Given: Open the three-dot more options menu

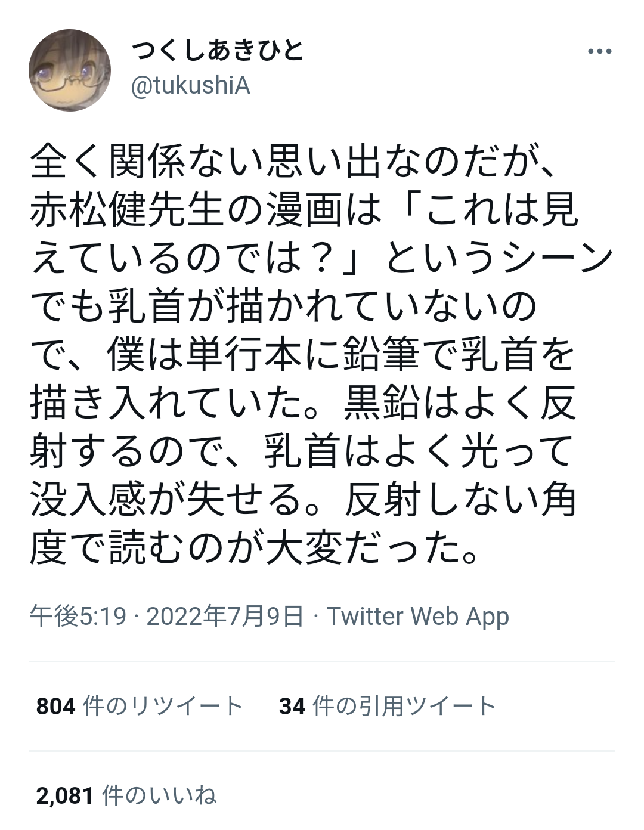Looking at the screenshot, I should pyautogui.click(x=599, y=52).
